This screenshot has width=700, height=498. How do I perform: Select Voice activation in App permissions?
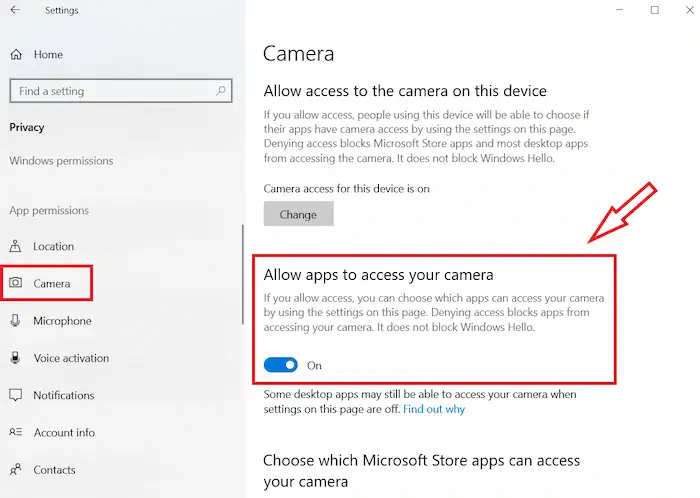pyautogui.click(x=71, y=358)
